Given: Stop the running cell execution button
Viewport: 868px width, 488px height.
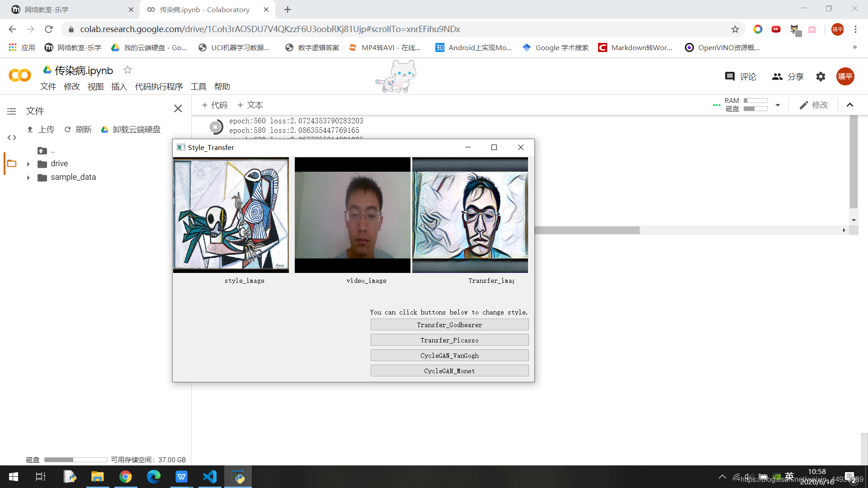Looking at the screenshot, I should coord(216,127).
